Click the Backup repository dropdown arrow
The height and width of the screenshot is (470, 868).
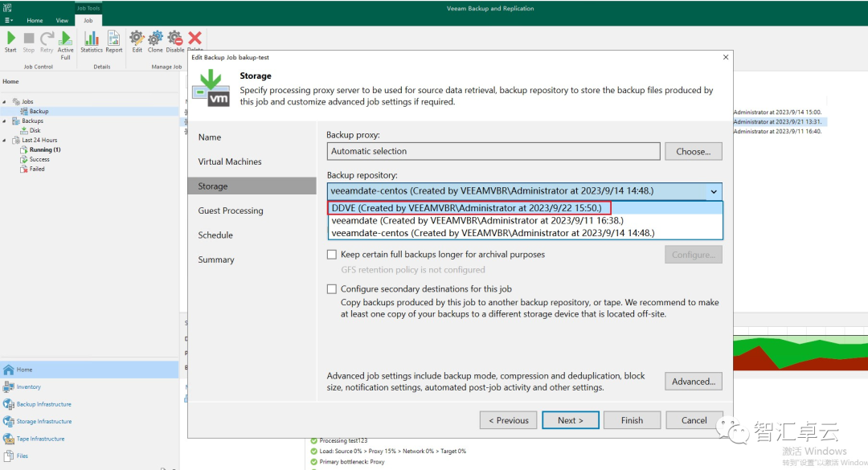click(x=714, y=191)
